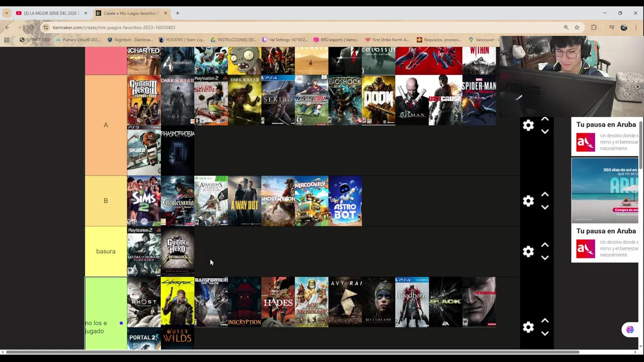Go back to previous page
Viewport: 644px width, 362px height.
(7, 27)
